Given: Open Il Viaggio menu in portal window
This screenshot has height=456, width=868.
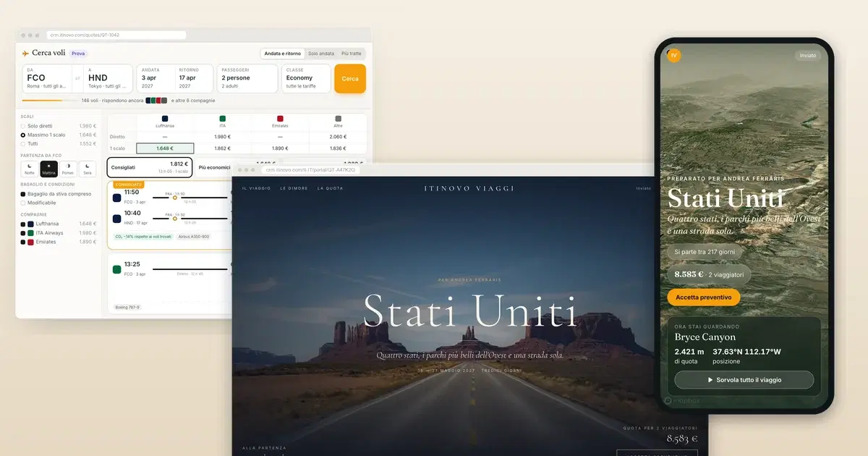Looking at the screenshot, I should click(255, 188).
